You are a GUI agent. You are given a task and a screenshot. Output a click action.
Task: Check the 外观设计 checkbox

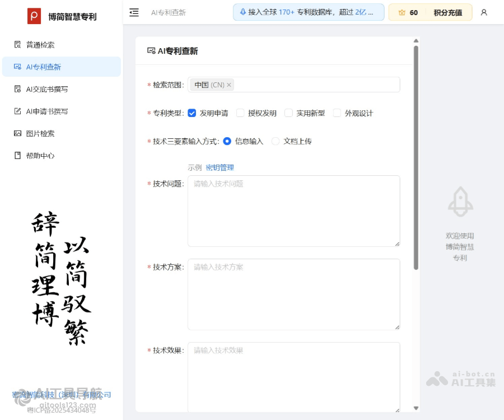(337, 113)
